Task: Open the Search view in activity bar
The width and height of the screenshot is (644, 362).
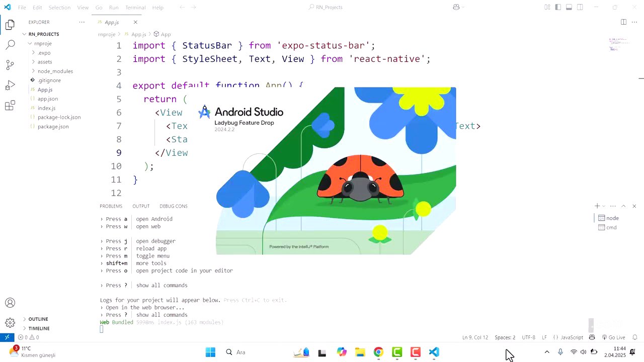Action: pos(10,45)
